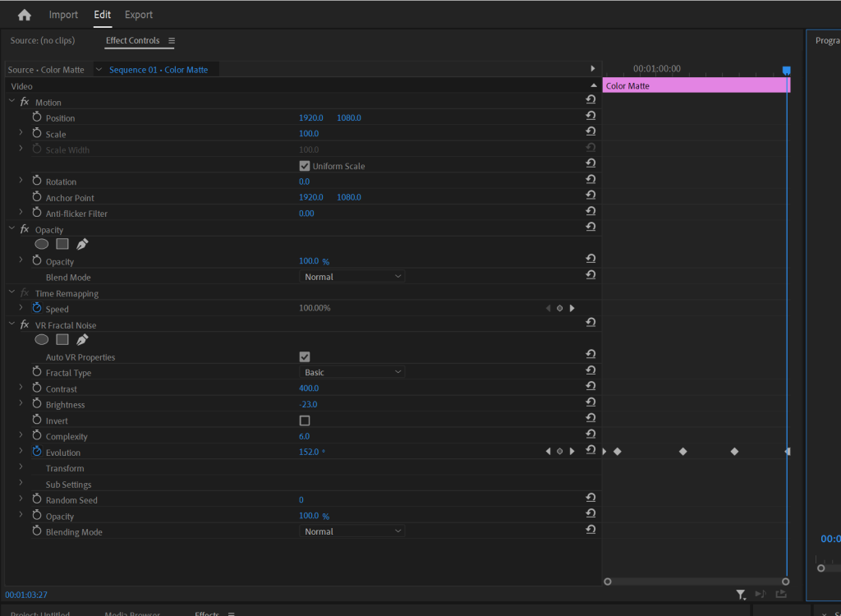841x616 pixels.
Task: Reset the Complexity parameter
Action: (x=591, y=434)
